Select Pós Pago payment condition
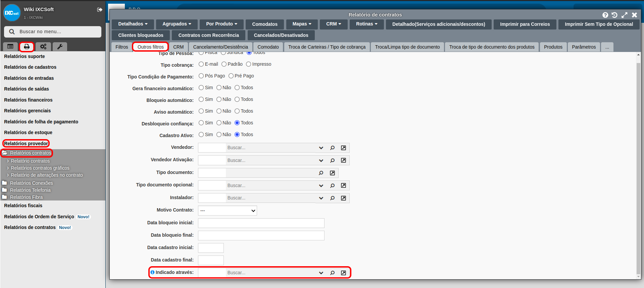Image resolution: width=644 pixels, height=288 pixels. (x=201, y=76)
